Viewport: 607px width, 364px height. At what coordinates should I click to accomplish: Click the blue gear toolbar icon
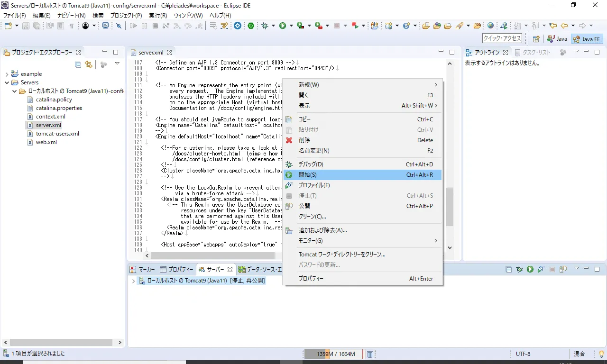[x=238, y=26]
